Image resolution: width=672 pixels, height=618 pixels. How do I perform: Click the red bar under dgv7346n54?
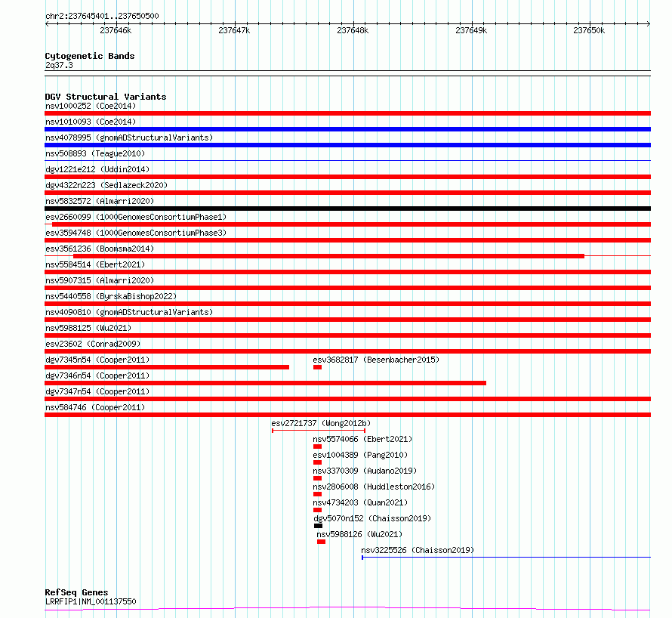click(265, 383)
